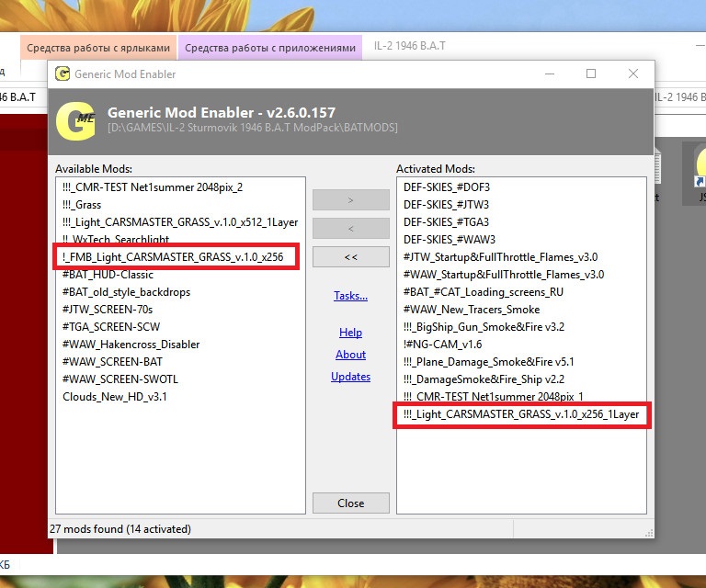
Task: Close the dialog with the Close button
Action: click(351, 503)
